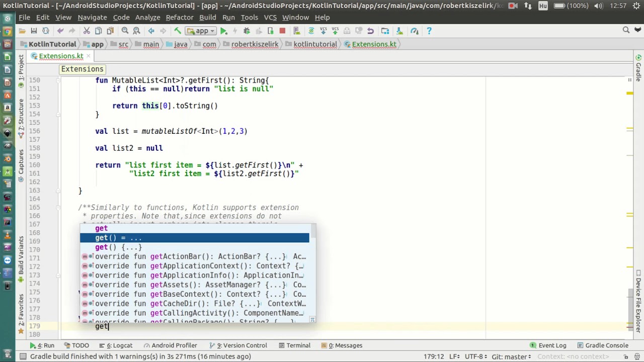Open the app run configuration dropdown
This screenshot has width=644, height=362.
tap(202, 31)
